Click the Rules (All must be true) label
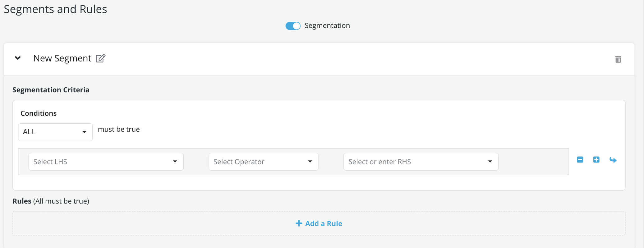Viewport: 644px width, 248px height. pyautogui.click(x=51, y=201)
